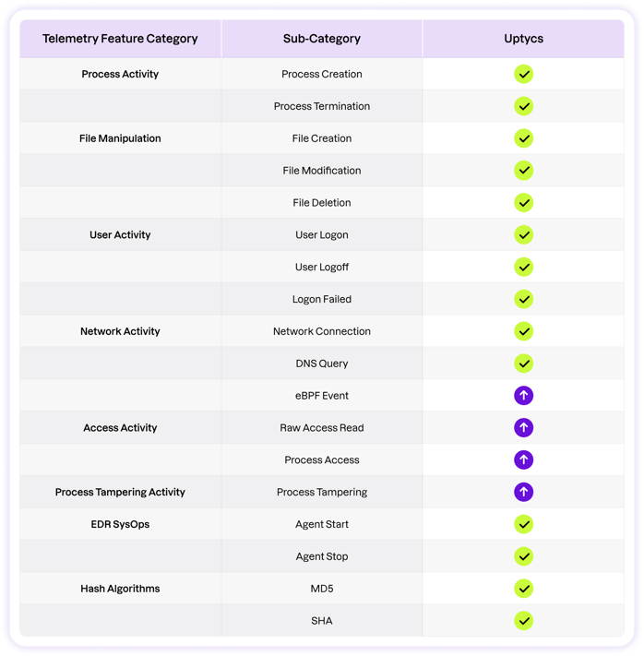Click the checkmark icon beside File Deletion
This screenshot has height=656, width=644.
523,202
